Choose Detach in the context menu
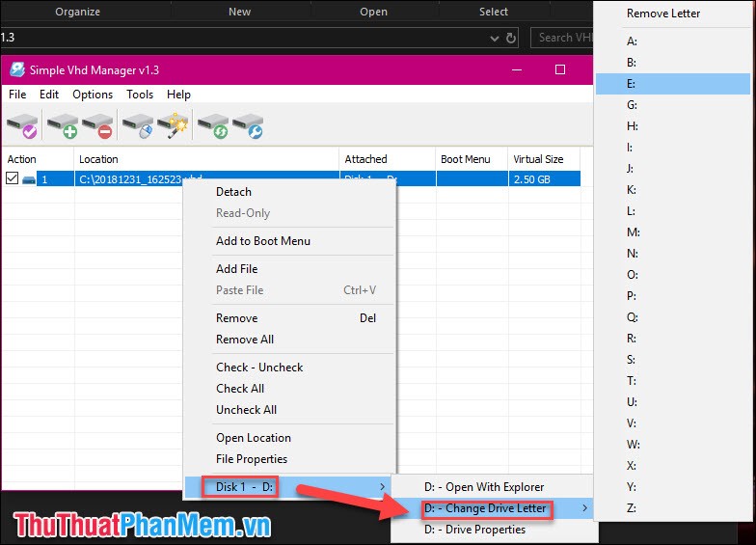The height and width of the screenshot is (545, 756). pyautogui.click(x=289, y=192)
